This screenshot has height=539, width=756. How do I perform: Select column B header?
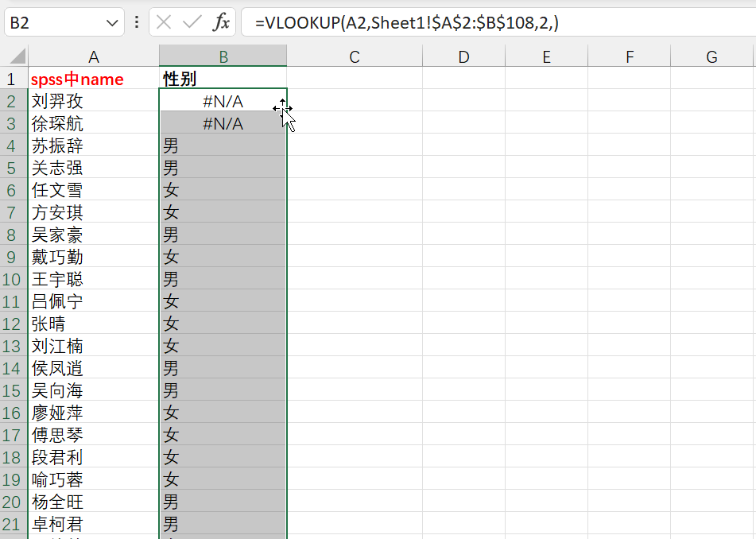pos(223,56)
